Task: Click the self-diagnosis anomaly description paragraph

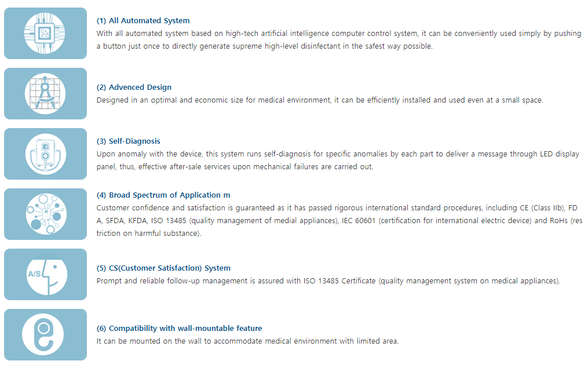Action: [x=338, y=161]
